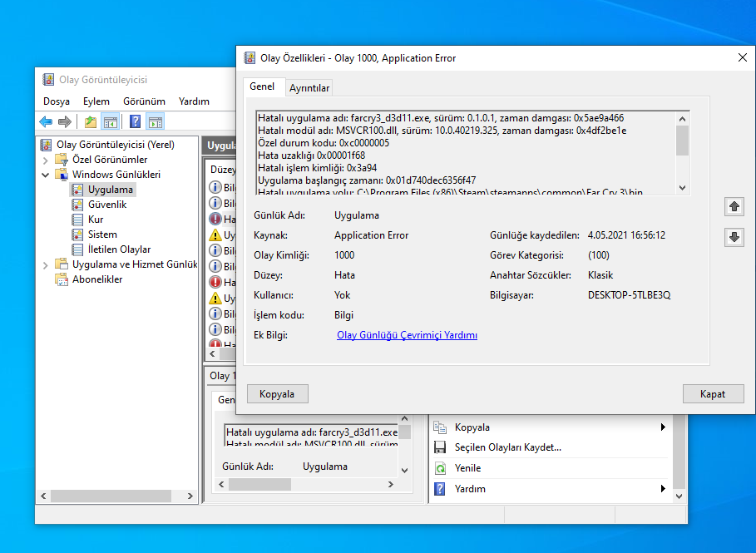Click the blue Help question mark toolbar icon

(x=136, y=122)
